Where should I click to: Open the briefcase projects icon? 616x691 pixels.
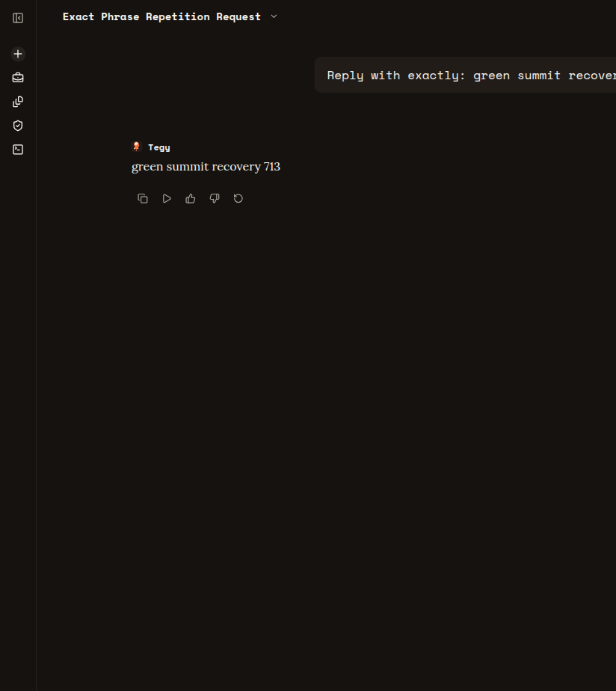[18, 78]
